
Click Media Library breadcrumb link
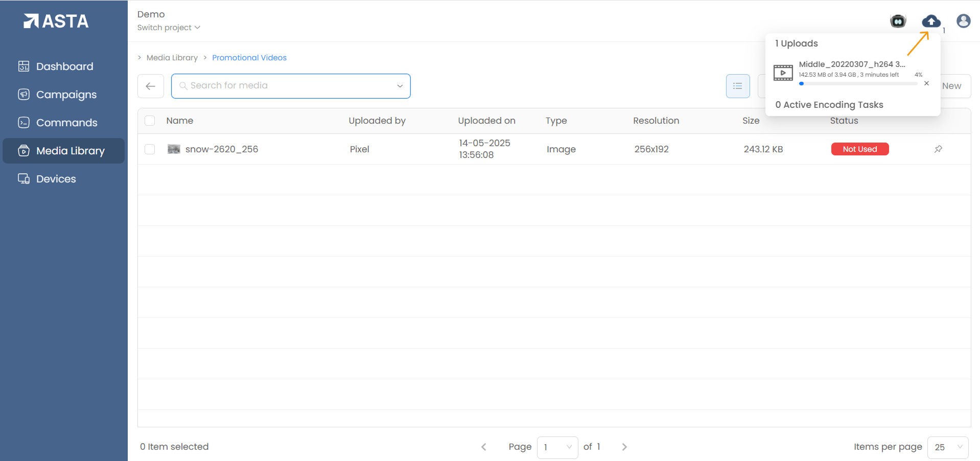[172, 58]
